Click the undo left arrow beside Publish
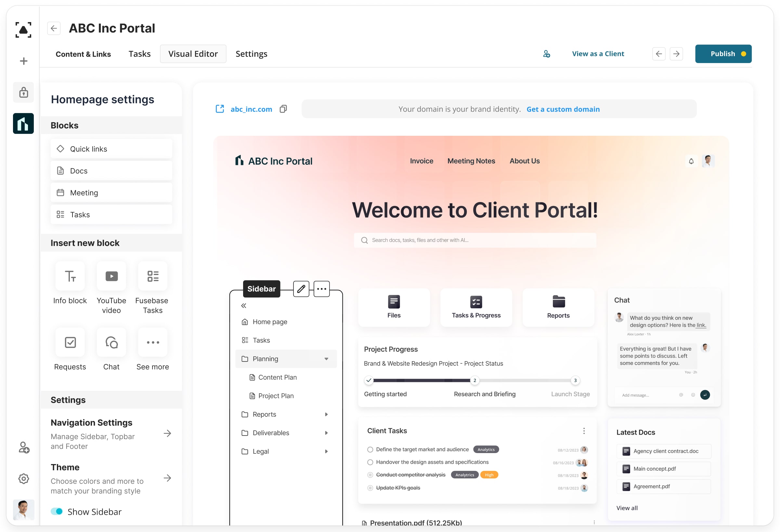Viewport: 780px width, 532px height. point(659,54)
